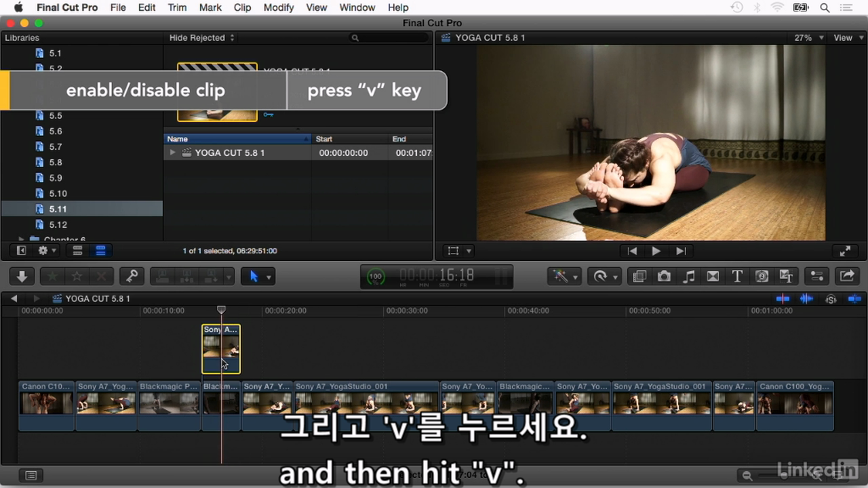
Task: Open the Effects Browser icon
Action: coord(639,277)
